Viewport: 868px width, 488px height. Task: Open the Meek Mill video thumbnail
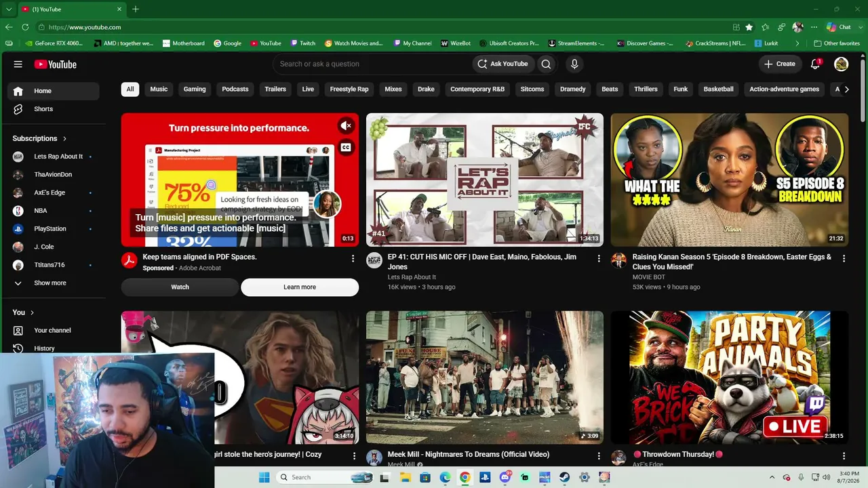tap(485, 378)
